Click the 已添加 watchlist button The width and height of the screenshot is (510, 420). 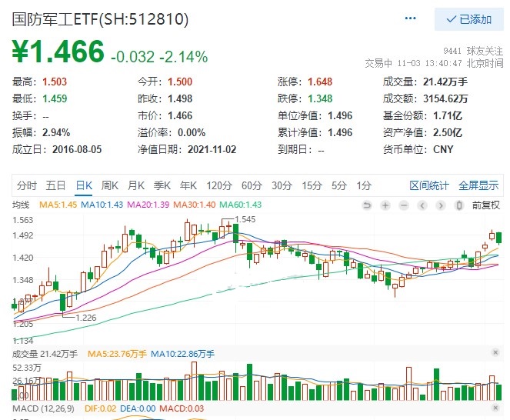tap(468, 19)
